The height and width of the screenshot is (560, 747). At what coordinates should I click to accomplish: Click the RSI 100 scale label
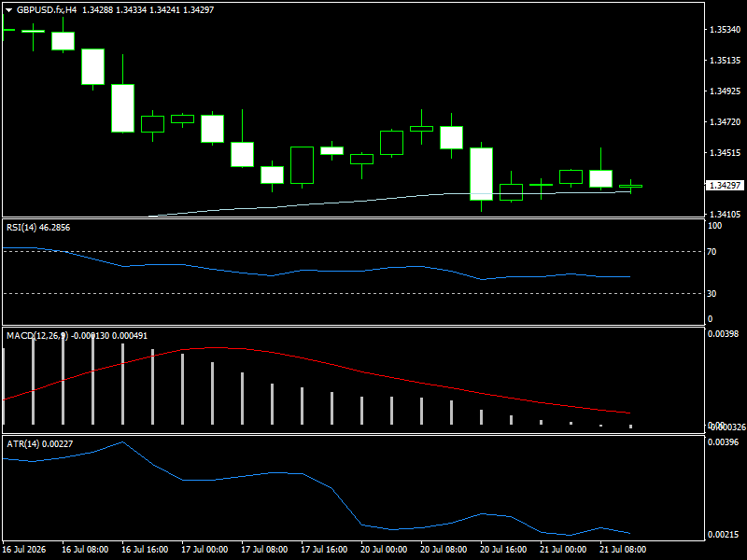pos(714,226)
